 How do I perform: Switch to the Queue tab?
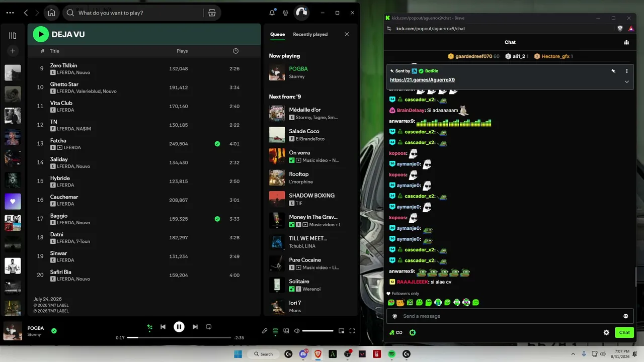(x=277, y=34)
